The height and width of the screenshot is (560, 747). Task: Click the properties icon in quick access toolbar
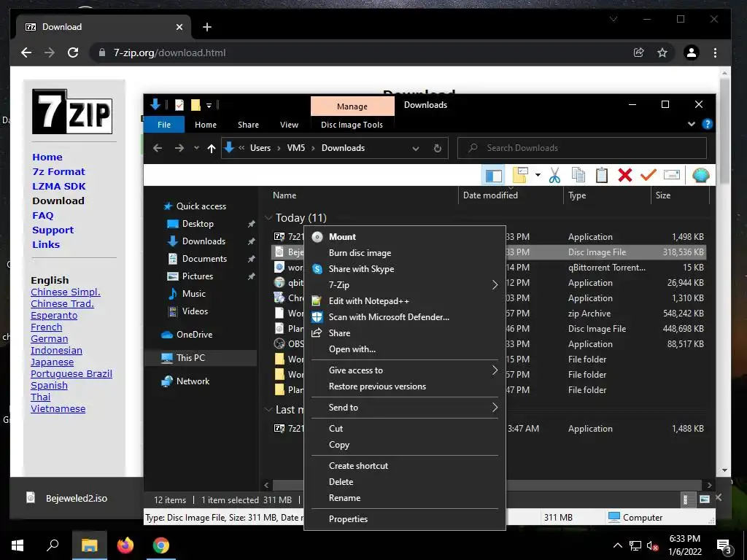pos(179,105)
